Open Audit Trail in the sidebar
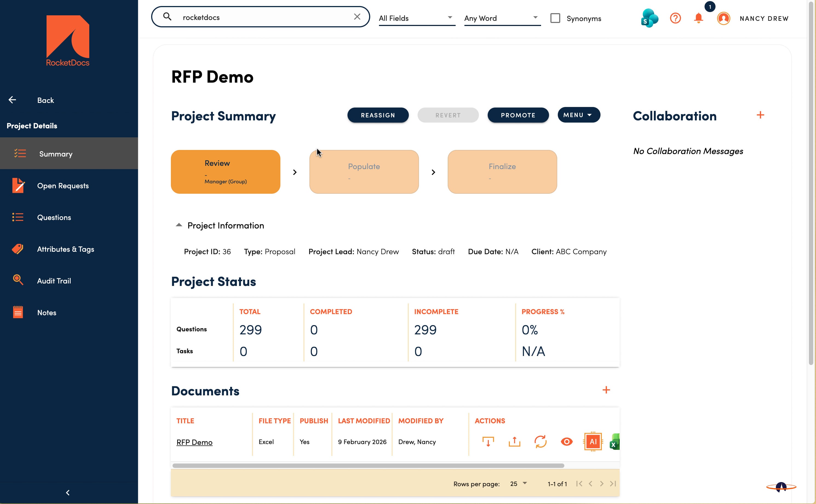 click(69, 281)
